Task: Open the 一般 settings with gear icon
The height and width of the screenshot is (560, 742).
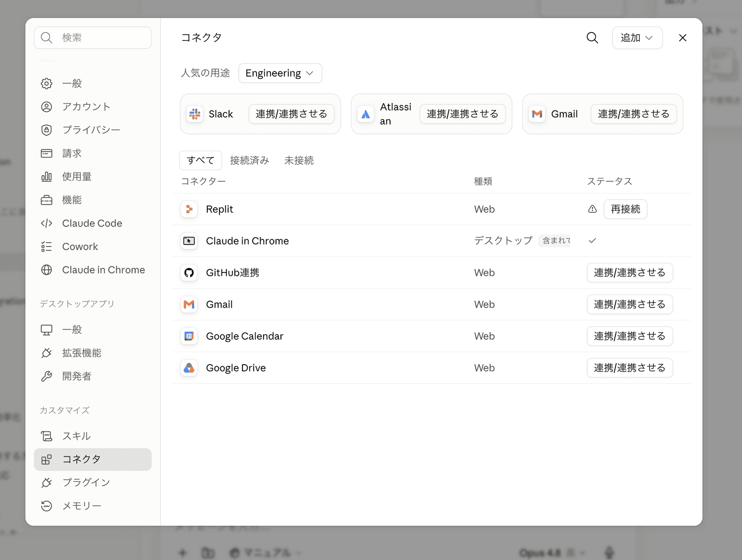Action: 93,84
